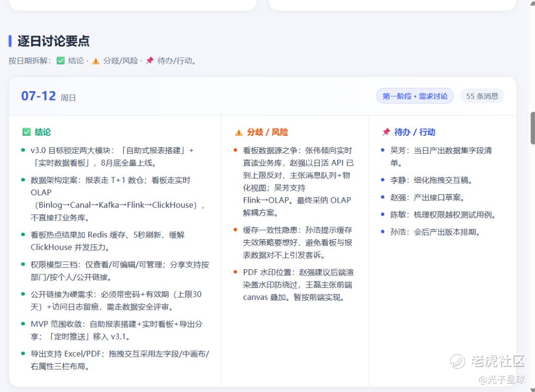
Task: Click the warning triangle icon beside 分歧 / 风险
Action: pyautogui.click(x=239, y=132)
